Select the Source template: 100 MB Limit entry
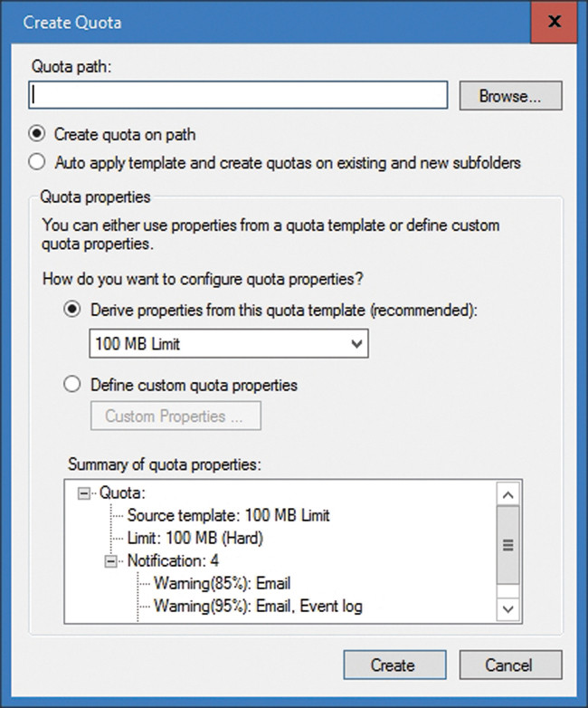The height and width of the screenshot is (708, 588). 228,516
